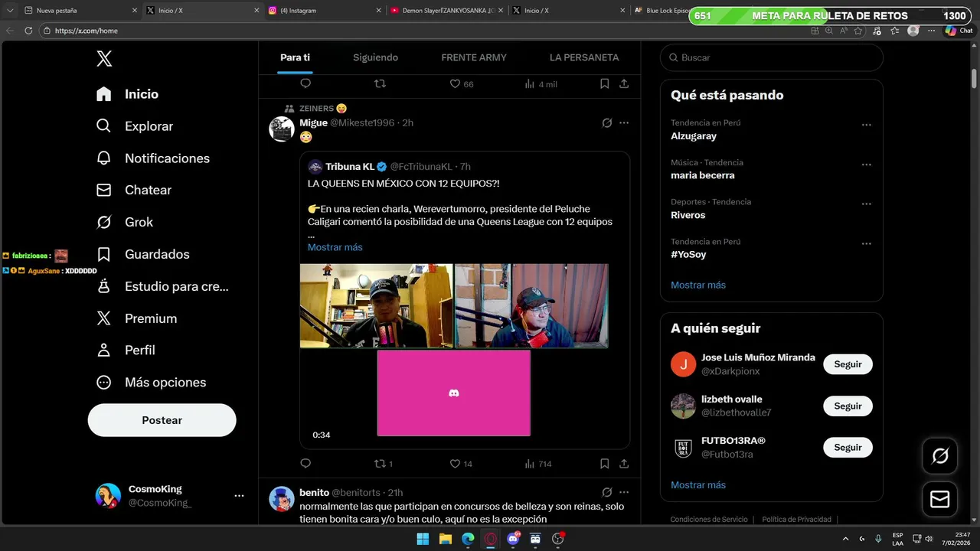The image size is (980, 551).
Task: Open Grok action on Migue's post
Action: (x=606, y=122)
